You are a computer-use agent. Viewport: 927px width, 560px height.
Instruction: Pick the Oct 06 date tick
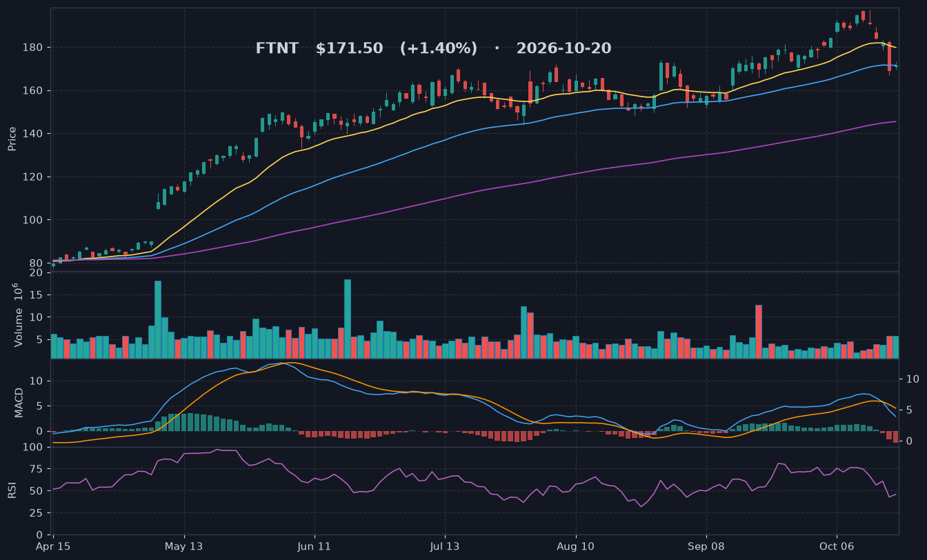(837, 546)
